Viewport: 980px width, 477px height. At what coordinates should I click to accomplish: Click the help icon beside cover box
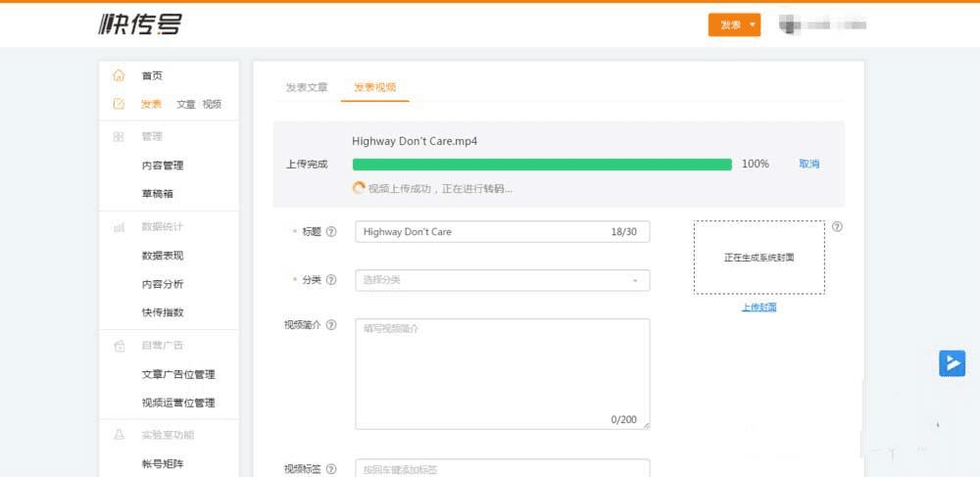[837, 226]
